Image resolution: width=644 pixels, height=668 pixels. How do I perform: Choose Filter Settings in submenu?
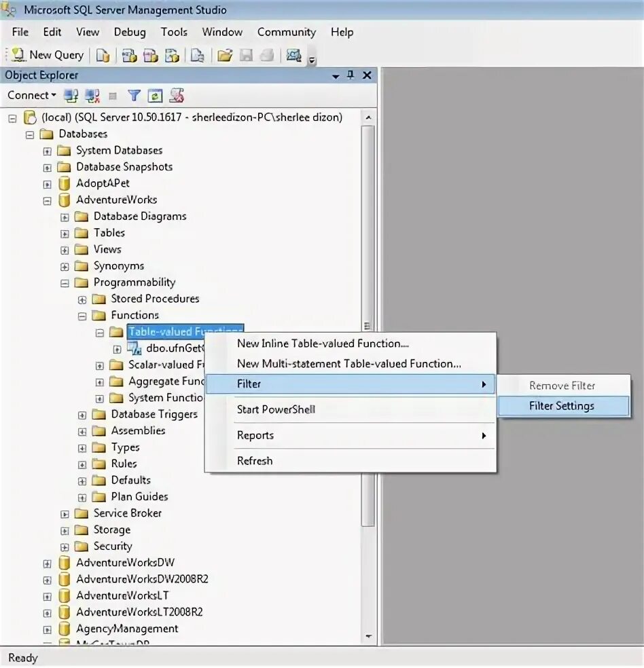point(563,406)
